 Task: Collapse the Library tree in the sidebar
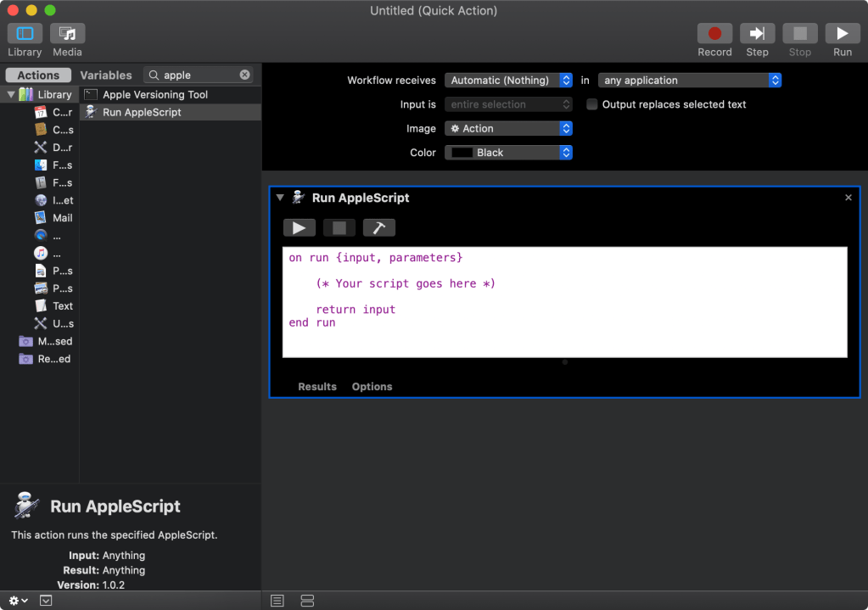click(x=10, y=94)
